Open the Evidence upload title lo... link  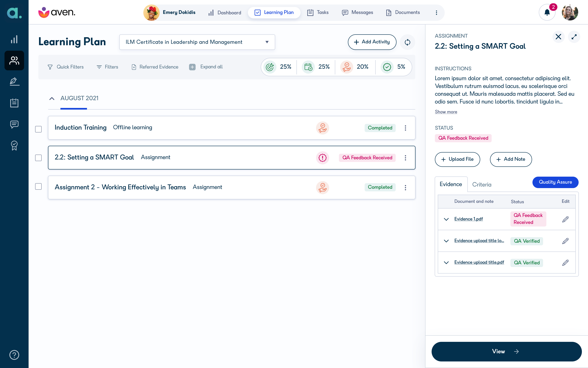click(x=479, y=240)
